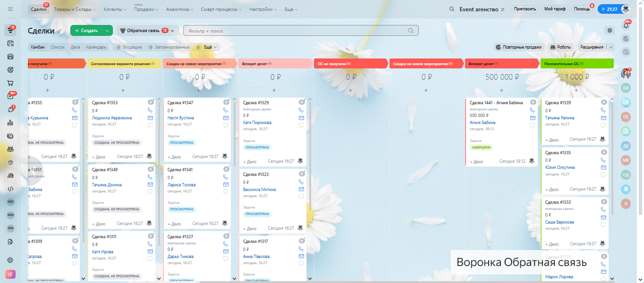Click the Агния Бабина contact link

tap(483, 123)
